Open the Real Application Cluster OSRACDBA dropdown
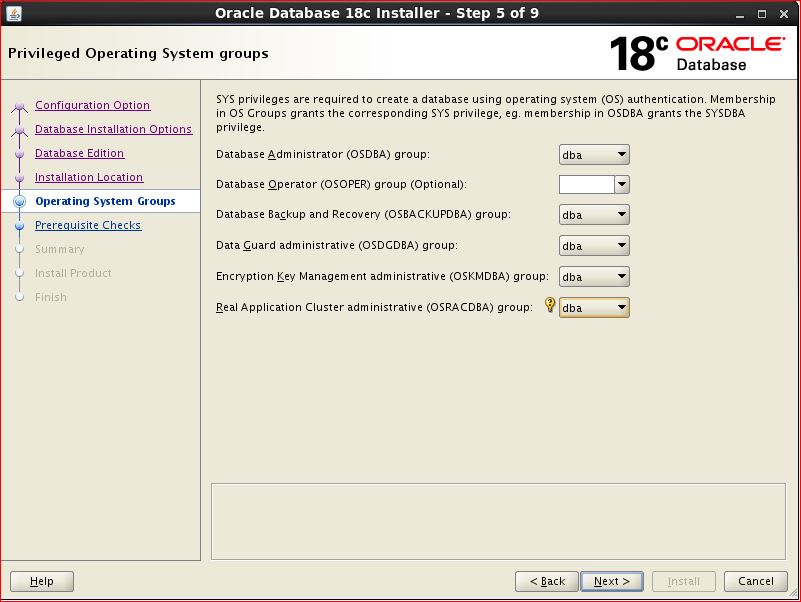801x602 pixels. coord(594,308)
